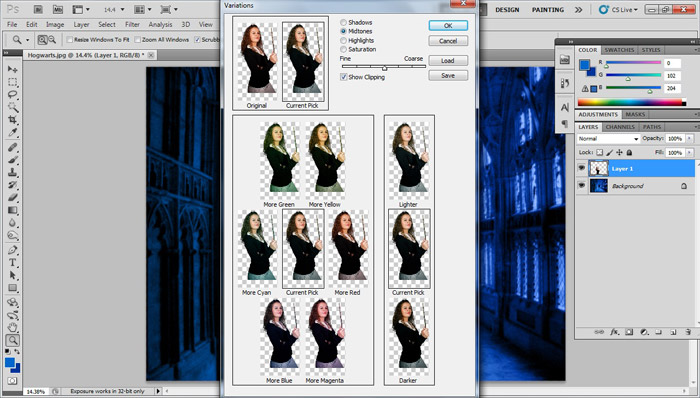The height and width of the screenshot is (398, 700).
Task: Select the Horizontal Type tool
Action: click(12, 262)
